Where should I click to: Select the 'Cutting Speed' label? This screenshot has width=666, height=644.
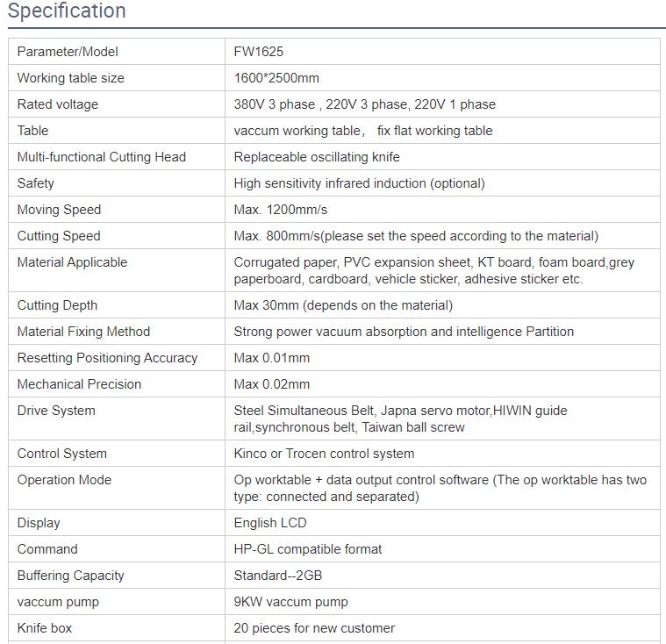point(59,236)
